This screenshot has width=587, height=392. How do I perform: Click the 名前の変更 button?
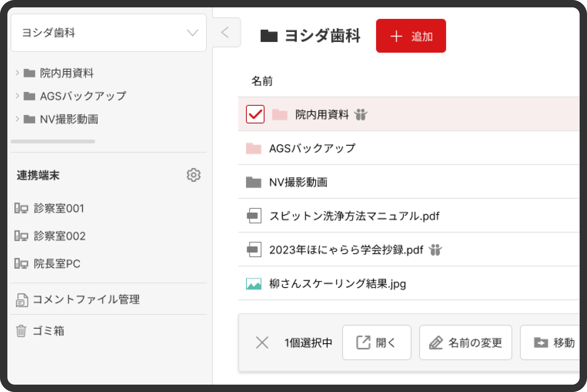[x=465, y=342]
